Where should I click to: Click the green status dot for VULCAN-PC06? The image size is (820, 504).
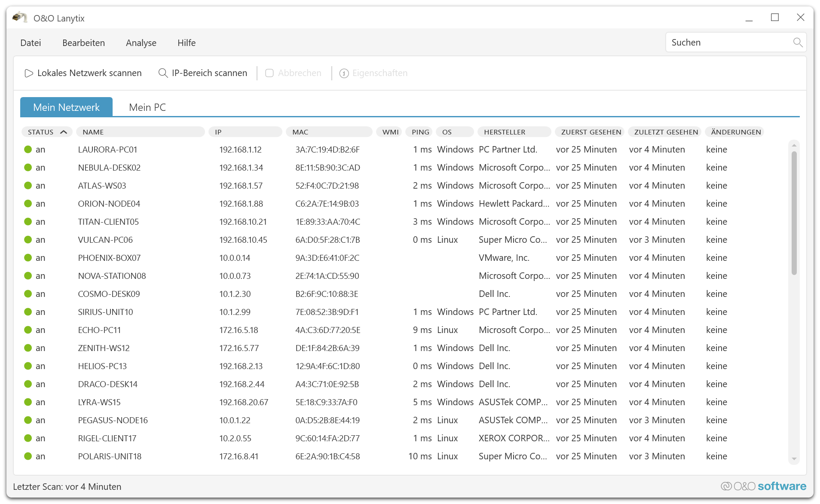[28, 240]
